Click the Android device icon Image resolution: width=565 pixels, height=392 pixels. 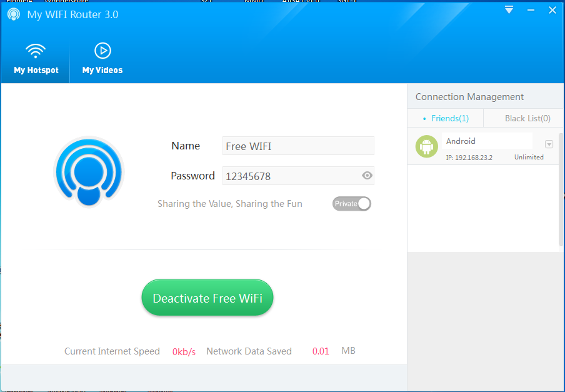427,146
